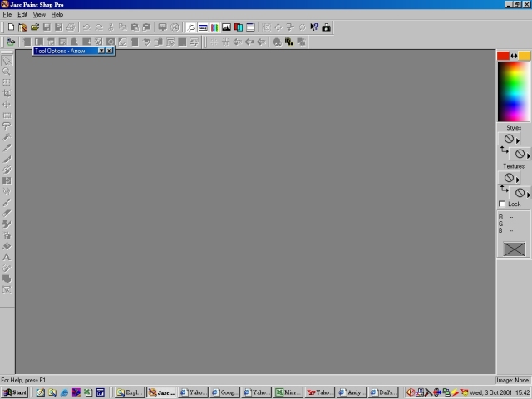Click the Open file folder icon
The image size is (532, 399).
tap(35, 27)
